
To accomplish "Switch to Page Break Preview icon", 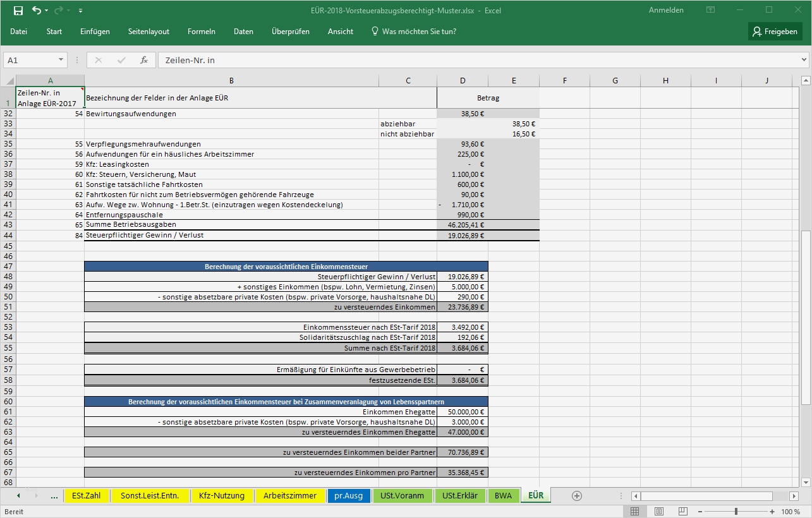I will coord(683,511).
